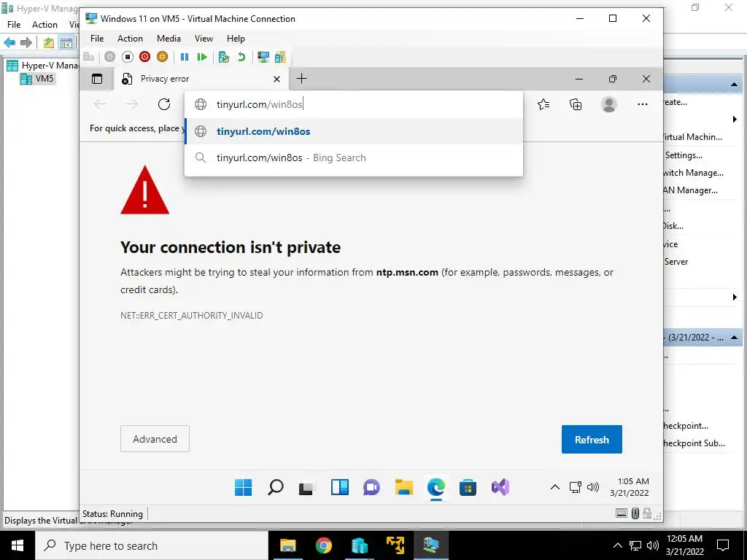Click the Advanced button
747x560 pixels.
click(x=155, y=438)
